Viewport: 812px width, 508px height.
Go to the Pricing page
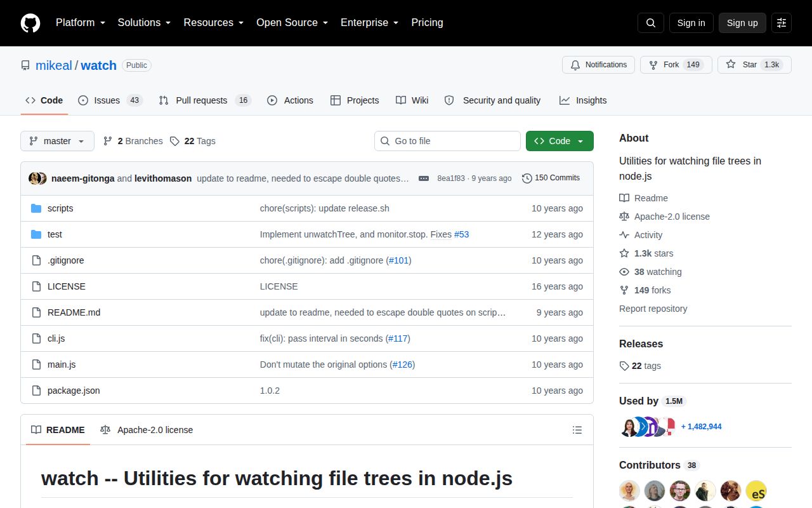point(427,23)
